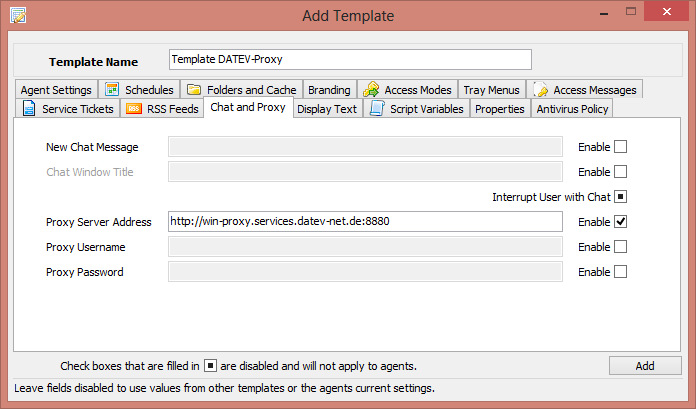This screenshot has height=409, width=696.
Task: Maximize the Add Template window
Action: (631, 12)
